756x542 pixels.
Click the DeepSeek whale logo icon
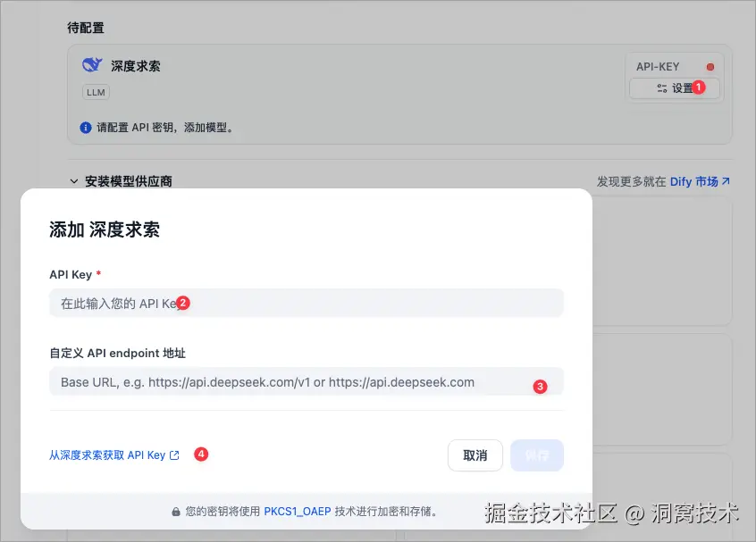click(x=92, y=64)
